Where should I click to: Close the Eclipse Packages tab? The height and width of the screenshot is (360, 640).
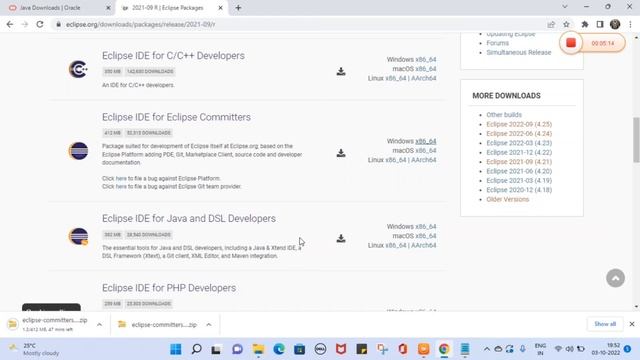click(x=220, y=8)
